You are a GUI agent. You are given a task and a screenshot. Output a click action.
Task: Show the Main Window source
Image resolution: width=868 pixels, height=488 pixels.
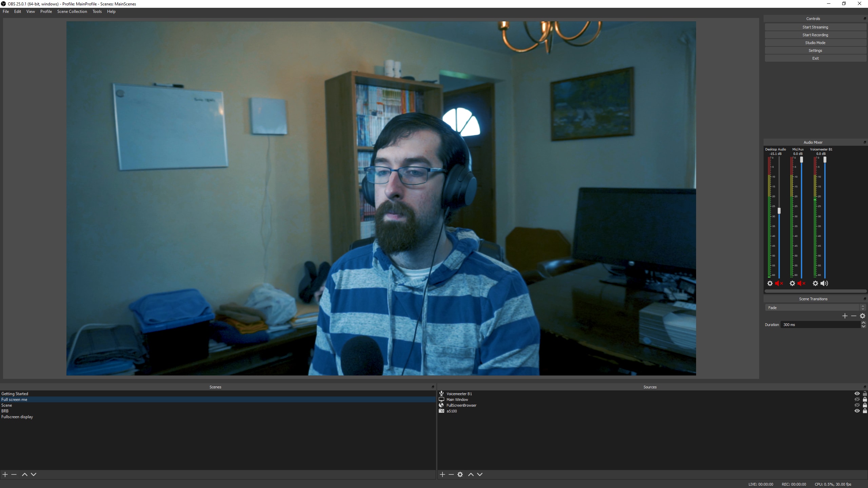857,399
